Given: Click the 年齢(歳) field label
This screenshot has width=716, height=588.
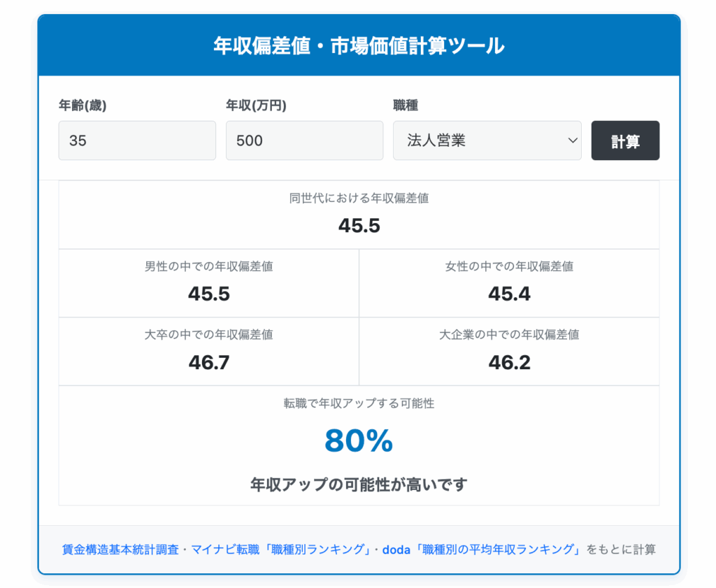Looking at the screenshot, I should tap(83, 106).
